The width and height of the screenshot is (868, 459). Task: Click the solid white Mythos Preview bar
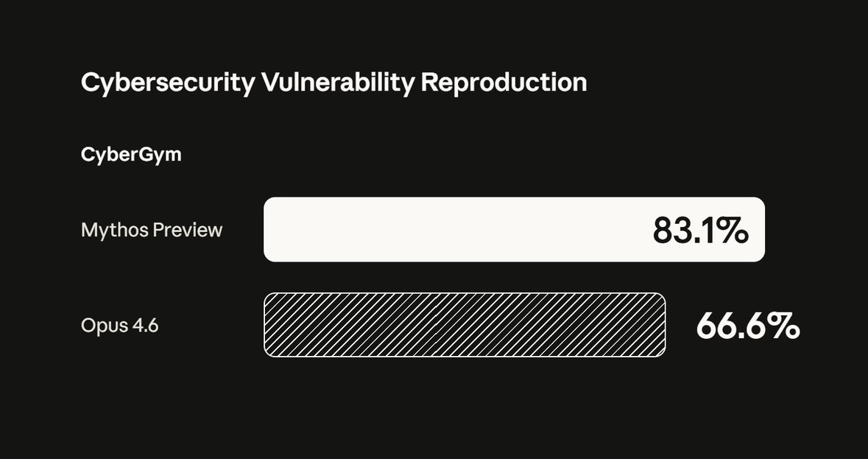(x=515, y=229)
